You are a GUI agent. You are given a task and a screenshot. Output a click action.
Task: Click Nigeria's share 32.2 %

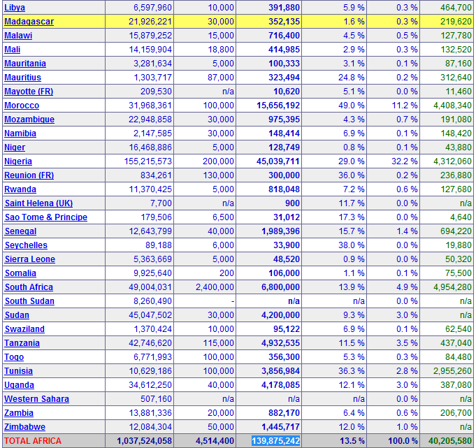tap(405, 161)
